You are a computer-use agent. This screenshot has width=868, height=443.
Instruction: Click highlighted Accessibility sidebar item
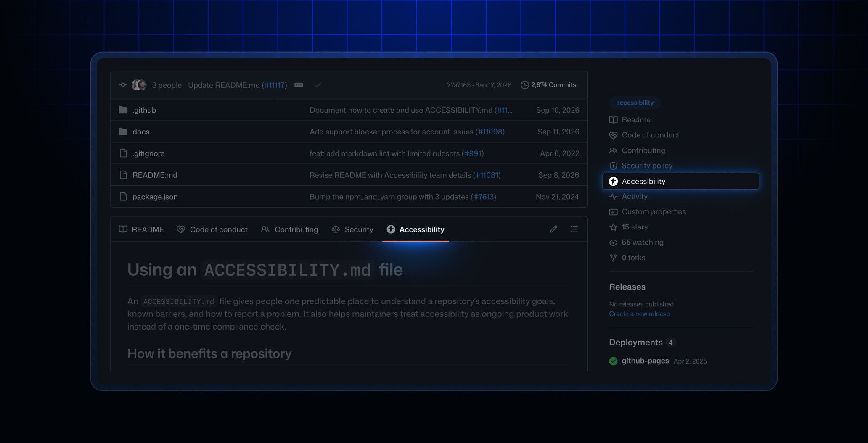point(681,181)
